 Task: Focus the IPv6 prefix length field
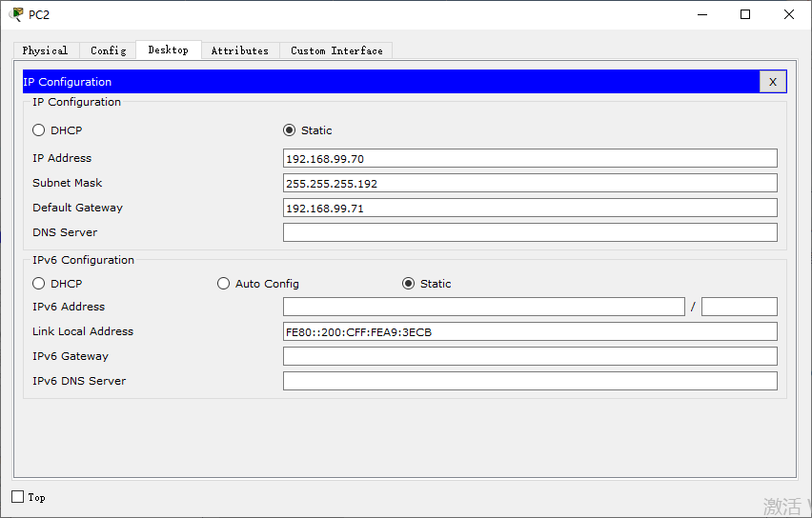point(739,307)
